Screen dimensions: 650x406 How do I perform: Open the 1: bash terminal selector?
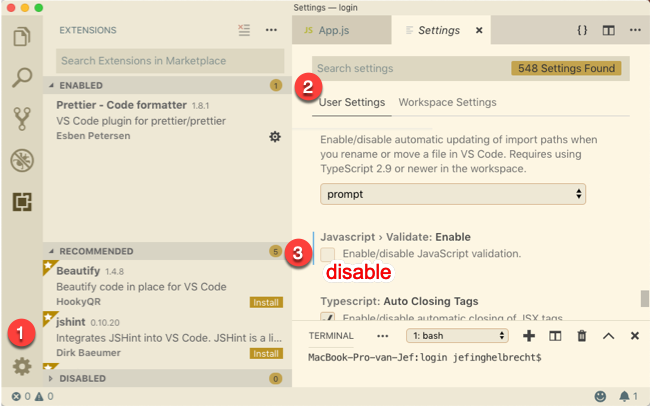[457, 335]
